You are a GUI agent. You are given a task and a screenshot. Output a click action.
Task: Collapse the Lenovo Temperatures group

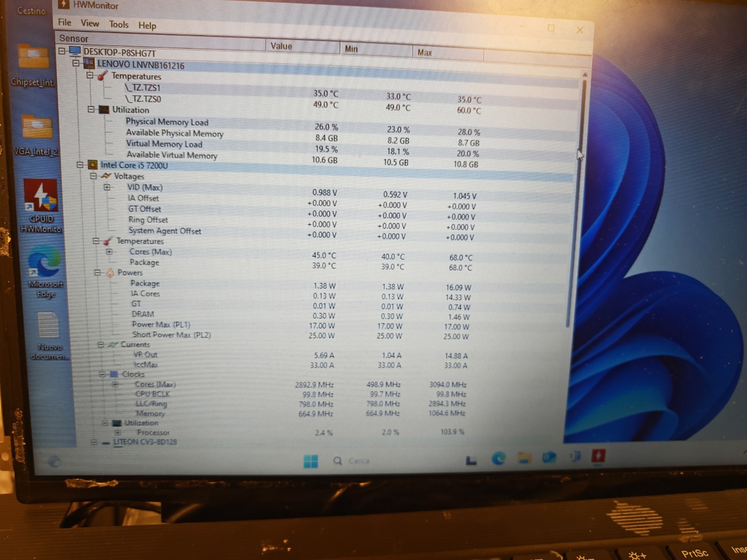[x=90, y=75]
